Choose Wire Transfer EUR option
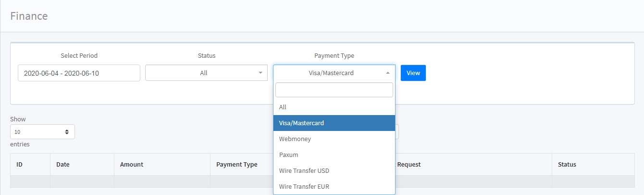The height and width of the screenshot is (195, 644). (x=334, y=186)
